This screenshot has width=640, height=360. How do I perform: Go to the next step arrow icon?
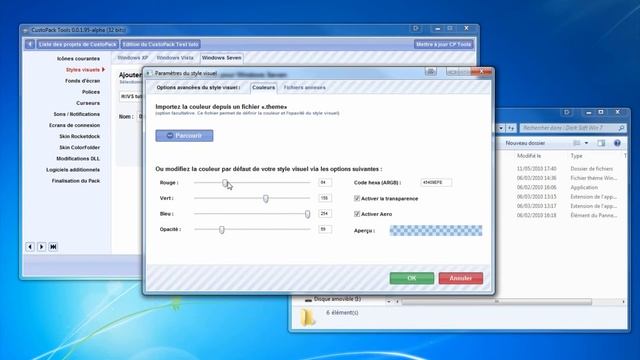point(41,247)
